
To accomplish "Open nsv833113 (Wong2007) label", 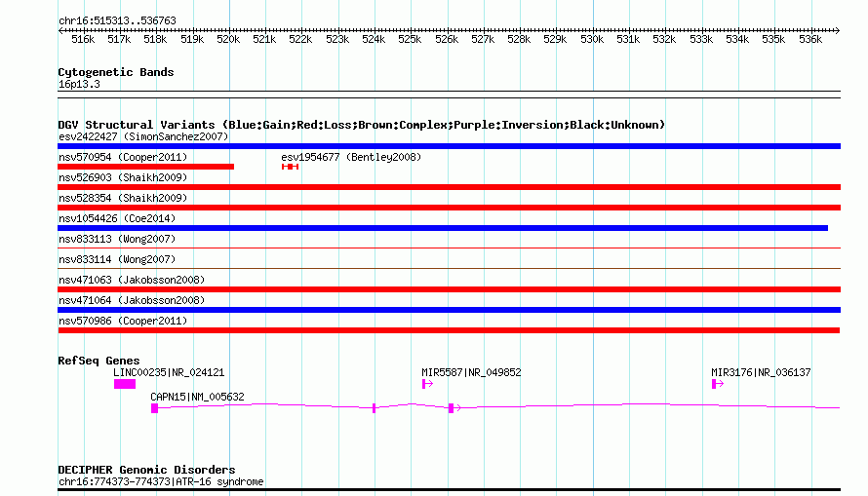I will pos(117,239).
